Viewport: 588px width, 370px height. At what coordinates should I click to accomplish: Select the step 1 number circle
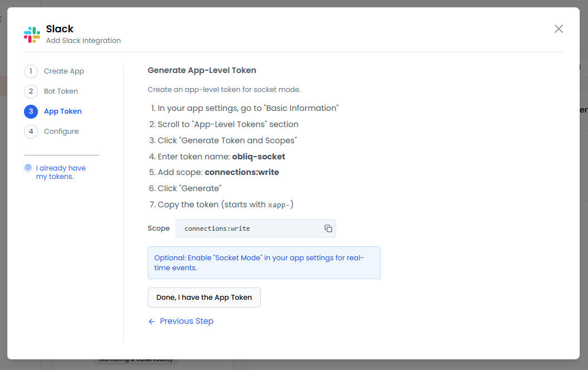pyautogui.click(x=31, y=71)
